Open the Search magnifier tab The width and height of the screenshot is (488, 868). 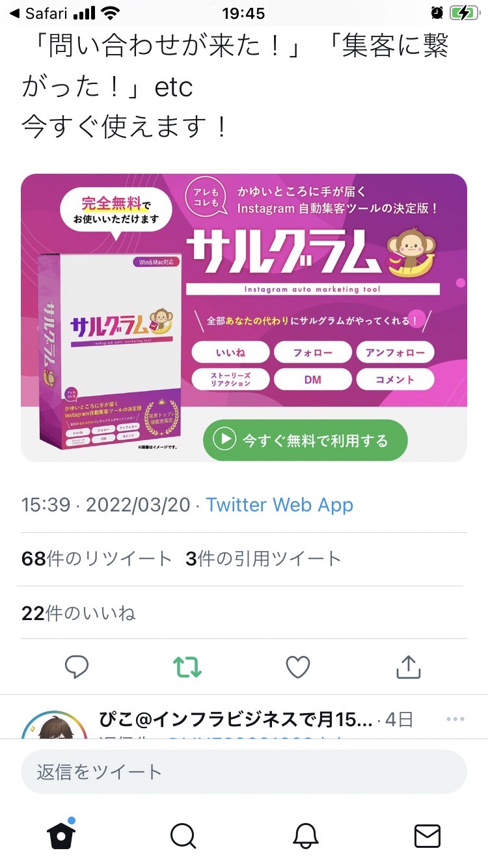[x=183, y=836]
